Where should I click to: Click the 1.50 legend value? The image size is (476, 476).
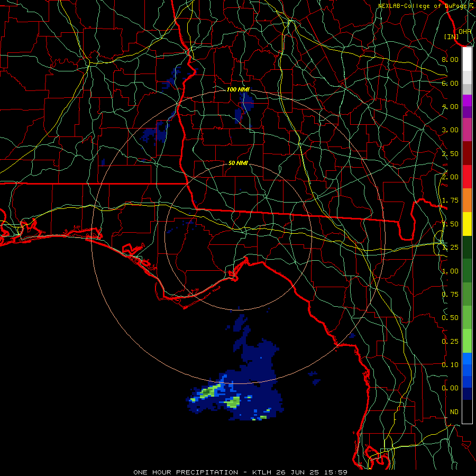pos(450,224)
